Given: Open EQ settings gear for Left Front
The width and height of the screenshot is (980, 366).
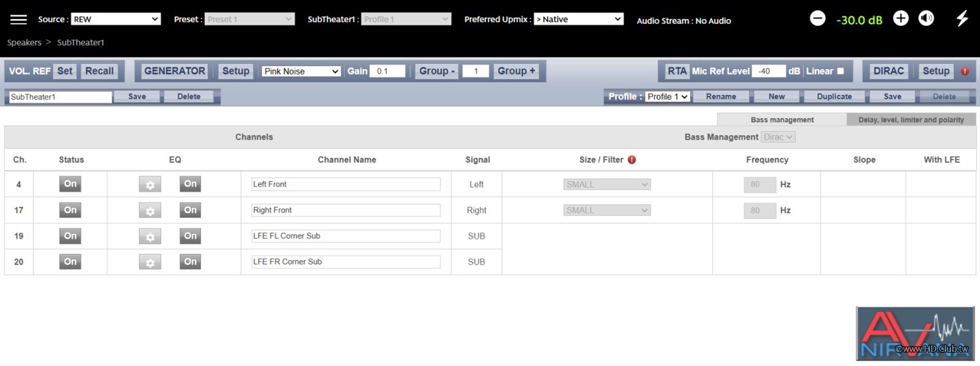Looking at the screenshot, I should pos(150,185).
